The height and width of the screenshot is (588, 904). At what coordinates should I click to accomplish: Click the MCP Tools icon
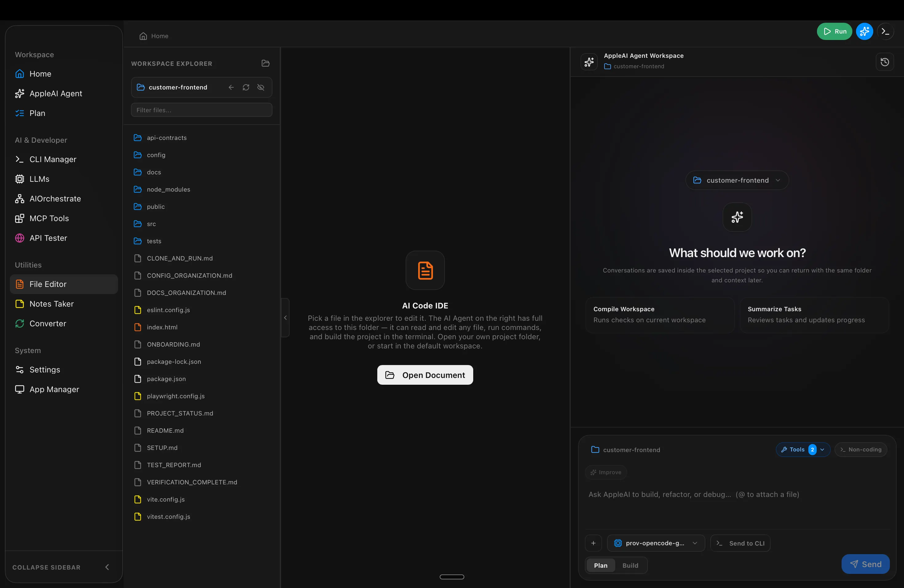click(19, 218)
